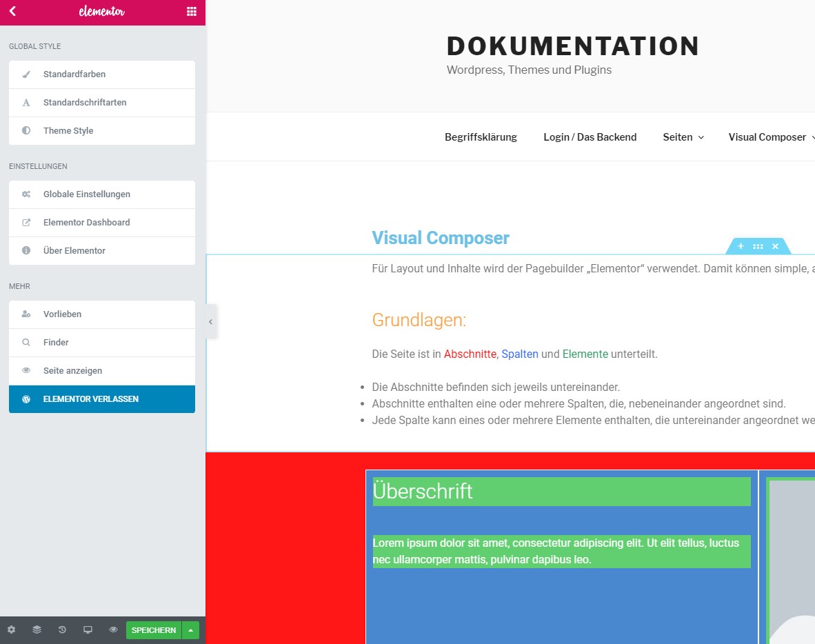This screenshot has width=815, height=644.
Task: Open page settings gear in bottom bar
Action: pos(11,630)
